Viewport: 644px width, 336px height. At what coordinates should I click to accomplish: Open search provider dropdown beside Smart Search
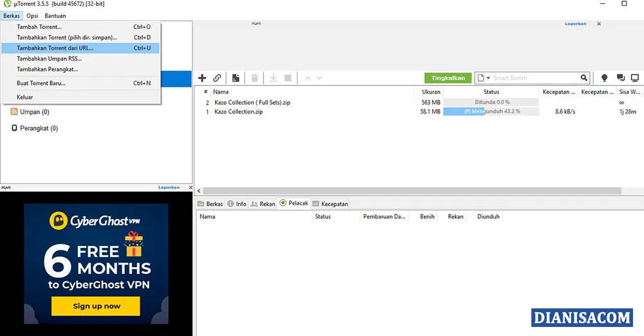coord(484,78)
